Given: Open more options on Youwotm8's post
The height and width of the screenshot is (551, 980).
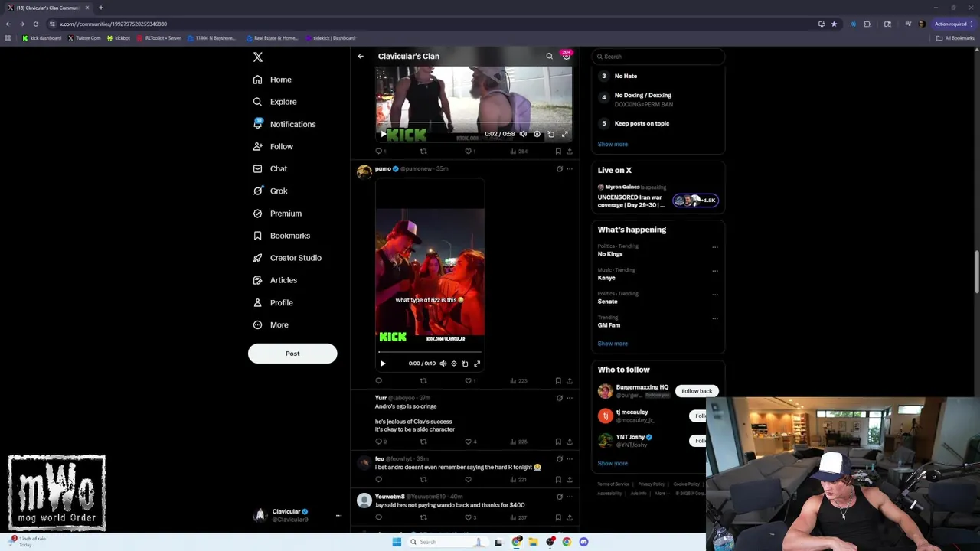Looking at the screenshot, I should click(x=570, y=497).
